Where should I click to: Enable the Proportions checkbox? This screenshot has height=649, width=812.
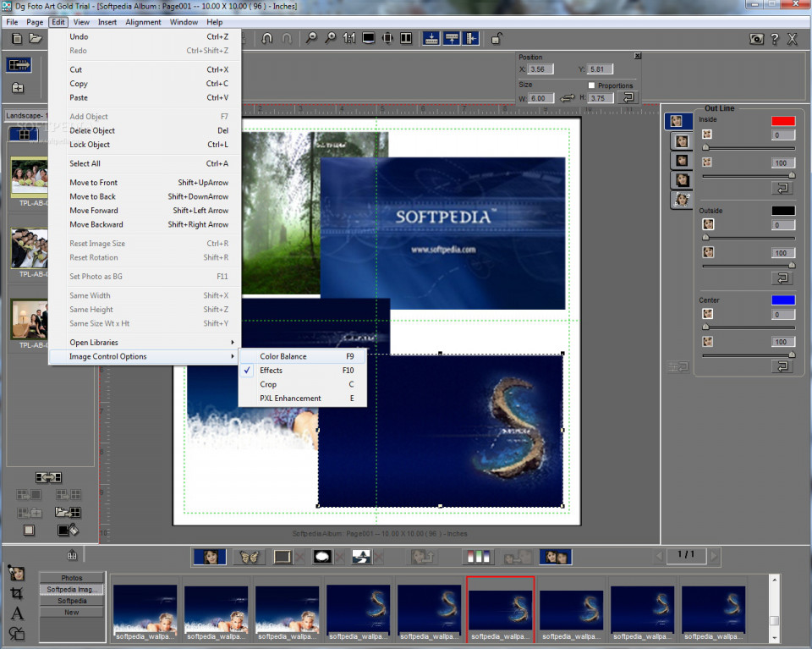591,85
